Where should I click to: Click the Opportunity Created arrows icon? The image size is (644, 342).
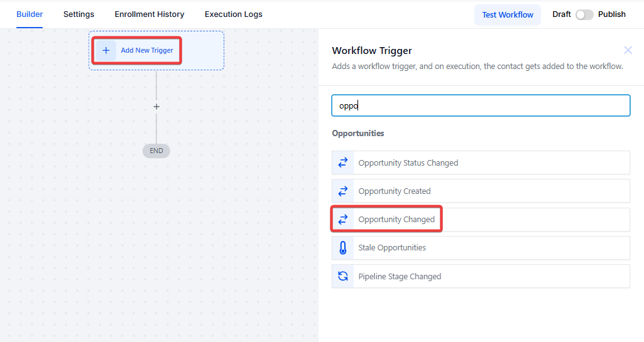(x=343, y=191)
